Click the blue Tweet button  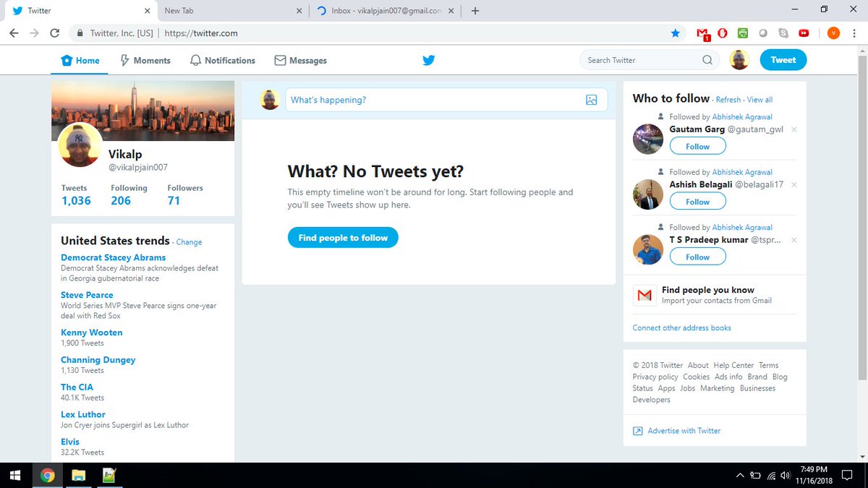click(x=783, y=60)
